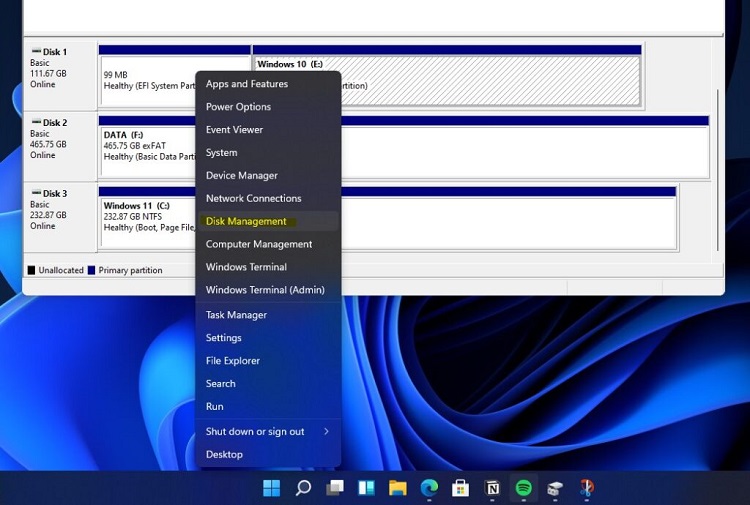Open Power Options from the menu
The image size is (750, 505).
(268, 107)
